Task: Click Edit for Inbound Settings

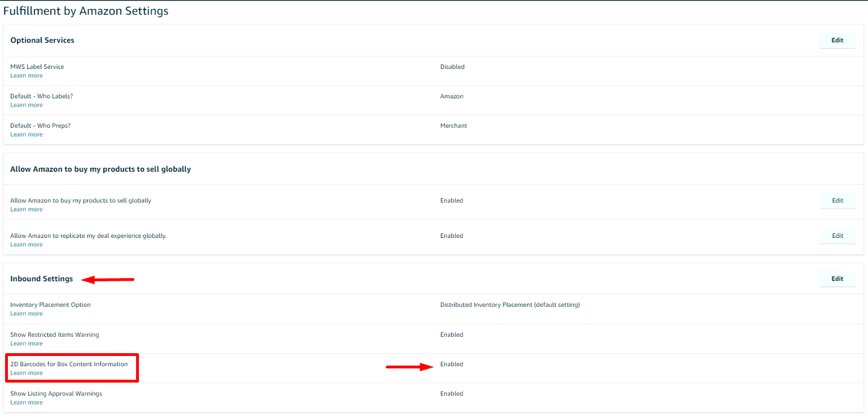Action: pyautogui.click(x=837, y=279)
